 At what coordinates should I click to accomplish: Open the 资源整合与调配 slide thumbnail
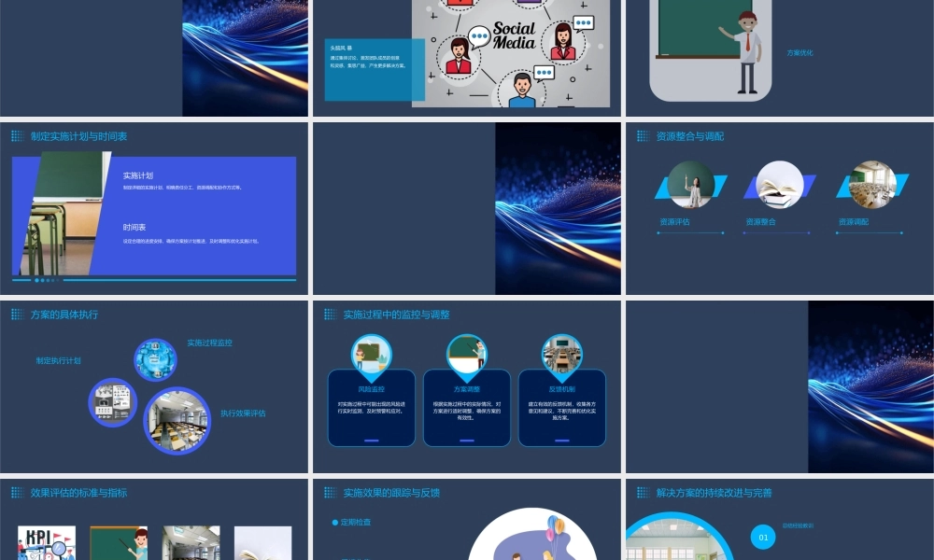780,208
